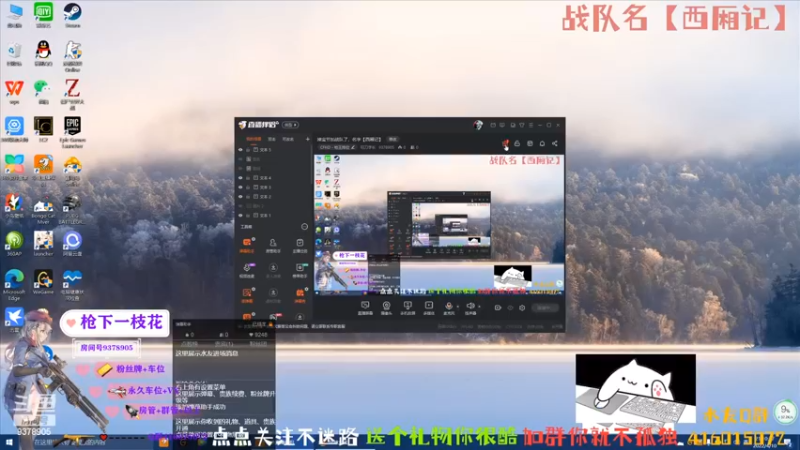Toggle visibility eye of layer 文本1

(x=240, y=215)
